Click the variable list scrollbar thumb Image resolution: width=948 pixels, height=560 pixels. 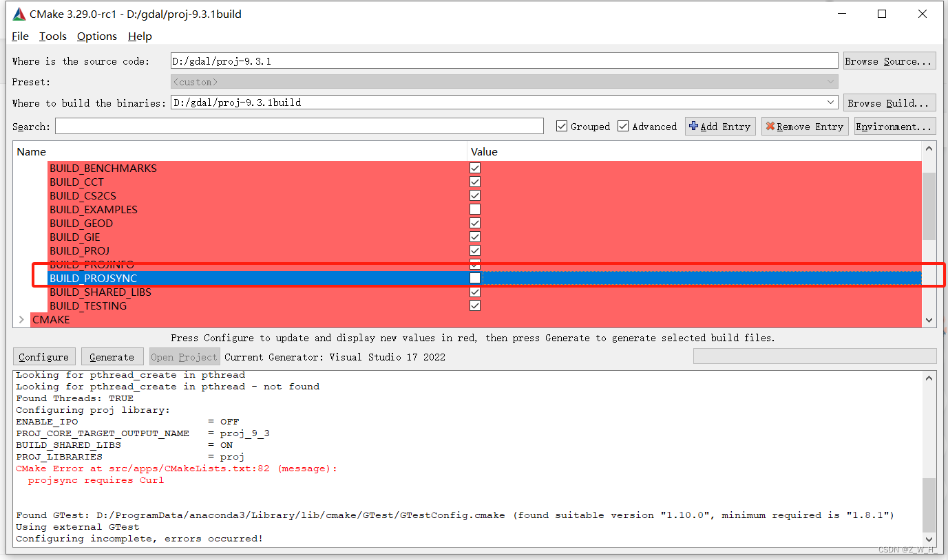tap(929, 206)
